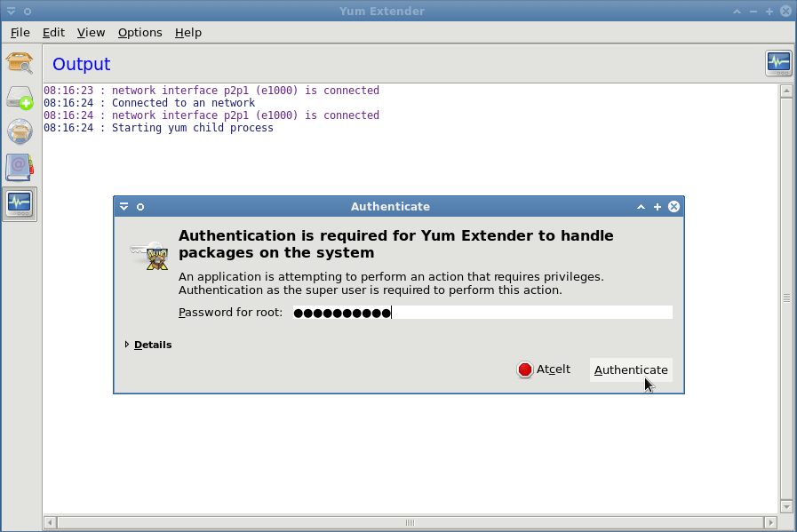The image size is (797, 532).
Task: Click the horizontal scrollbar thumb
Action: pos(410,522)
